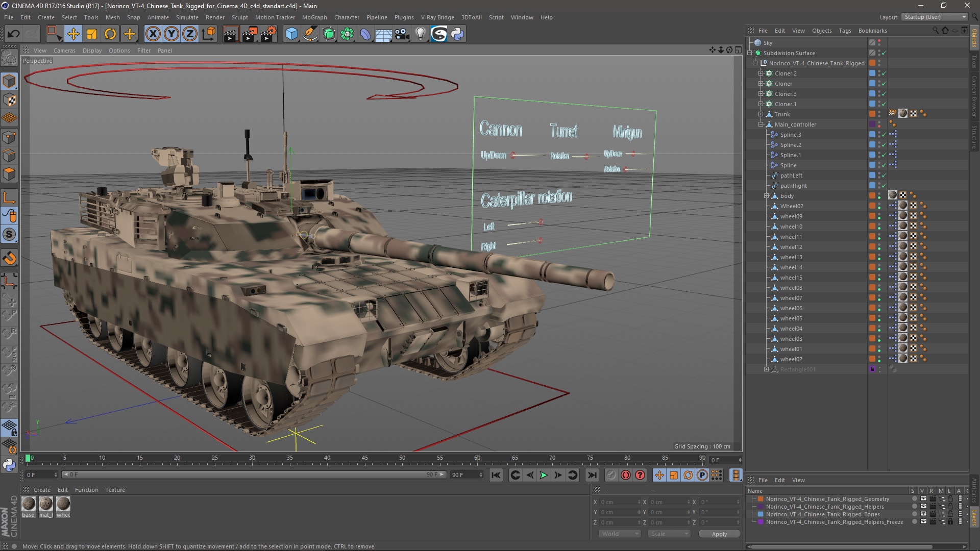Toggle Sky object visibility dots
The width and height of the screenshot is (980, 551).
pos(879,43)
